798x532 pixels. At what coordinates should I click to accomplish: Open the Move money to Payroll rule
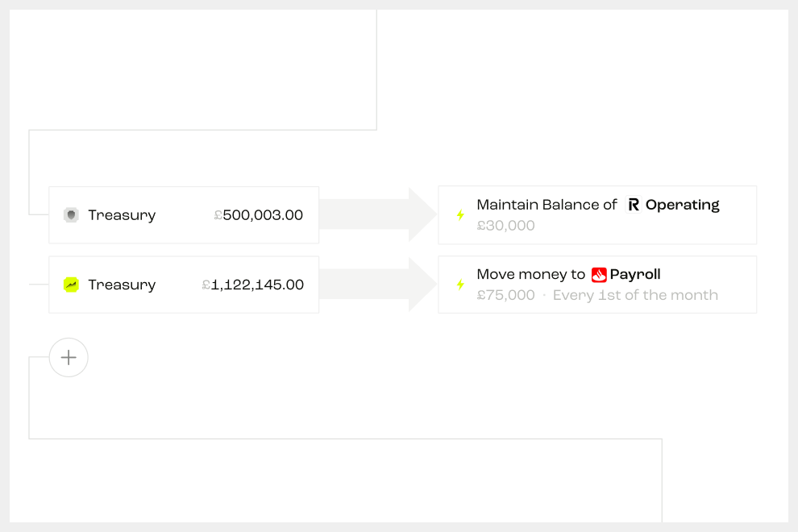[x=597, y=285]
